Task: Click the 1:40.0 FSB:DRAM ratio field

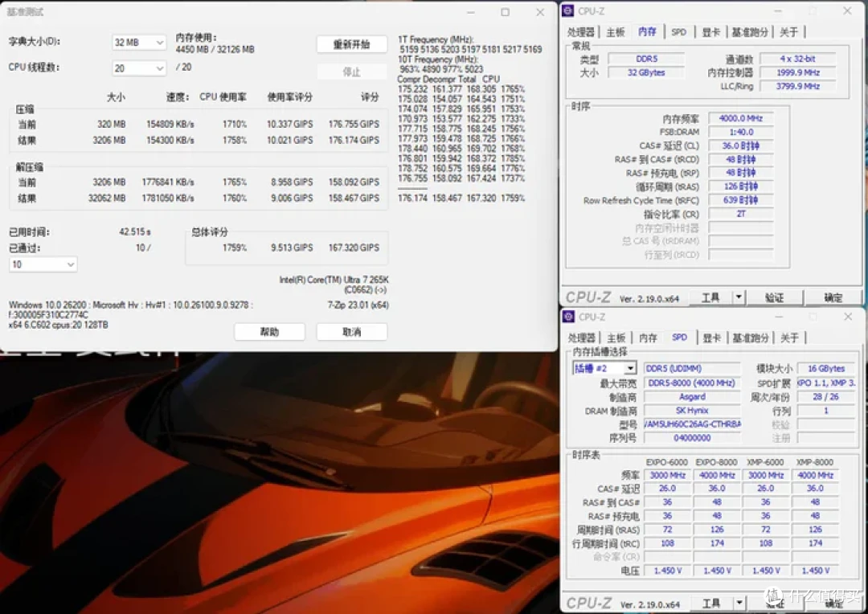Action: point(741,132)
